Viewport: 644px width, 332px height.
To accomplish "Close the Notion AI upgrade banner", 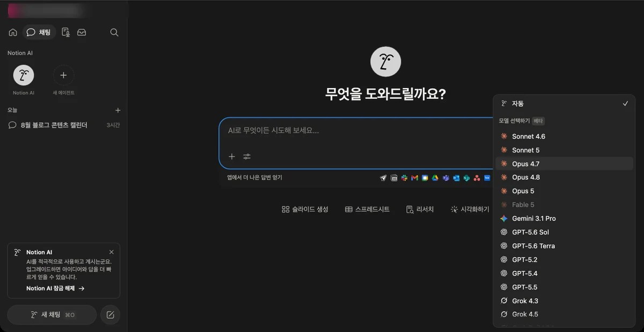I will pos(112,252).
